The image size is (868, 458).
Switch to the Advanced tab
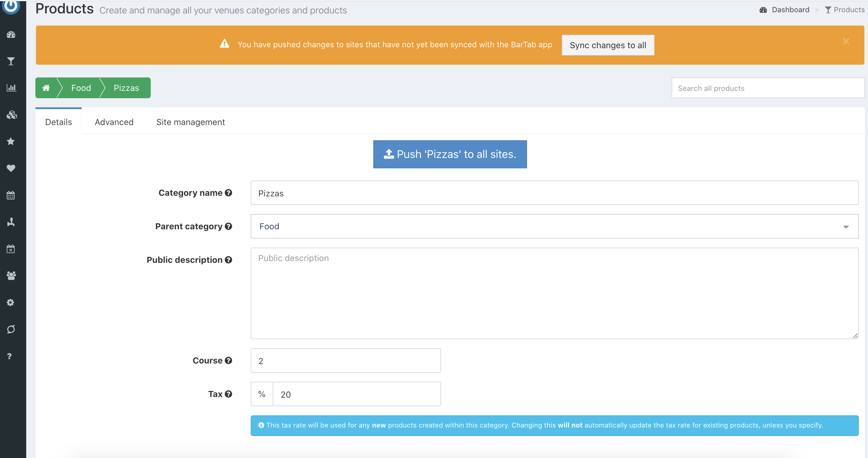(114, 122)
